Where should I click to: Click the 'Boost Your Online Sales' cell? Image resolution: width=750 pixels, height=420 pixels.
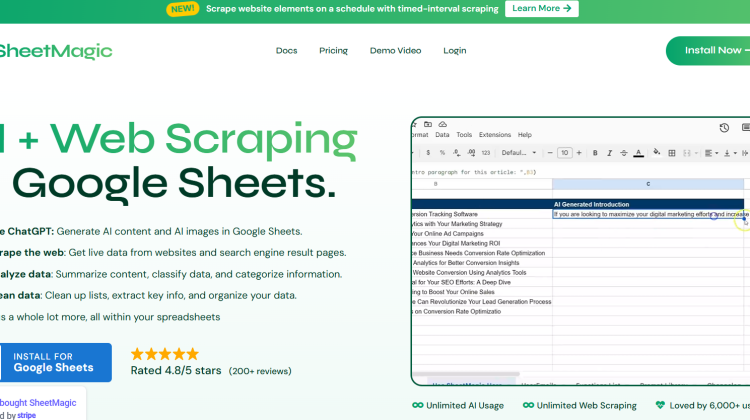pyautogui.click(x=482, y=292)
